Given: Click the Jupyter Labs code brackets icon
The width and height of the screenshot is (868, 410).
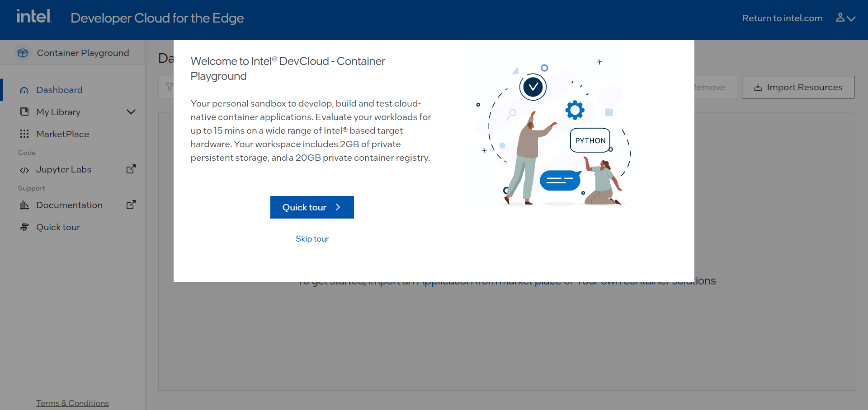Looking at the screenshot, I should point(24,170).
